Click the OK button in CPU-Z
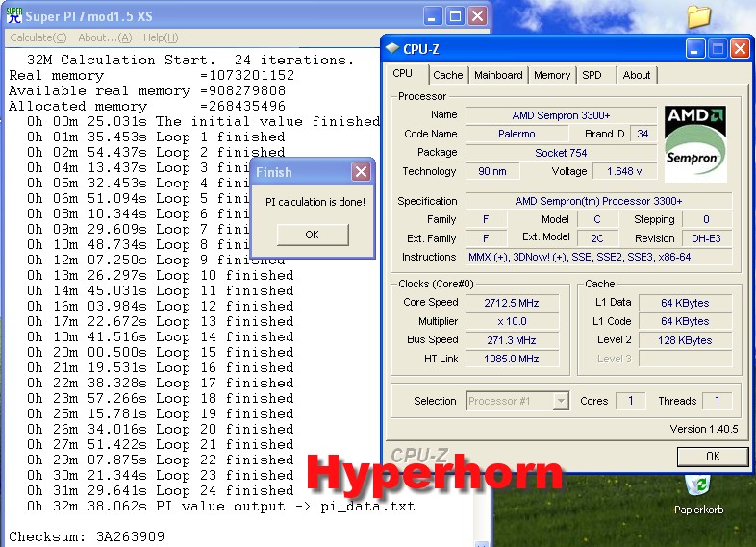756x547 pixels. pyautogui.click(x=713, y=457)
